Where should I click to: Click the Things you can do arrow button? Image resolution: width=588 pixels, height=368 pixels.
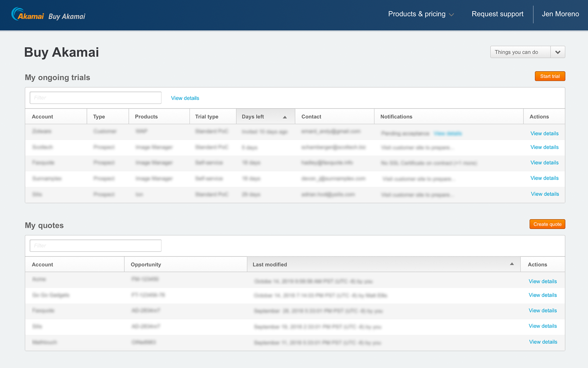pyautogui.click(x=558, y=52)
